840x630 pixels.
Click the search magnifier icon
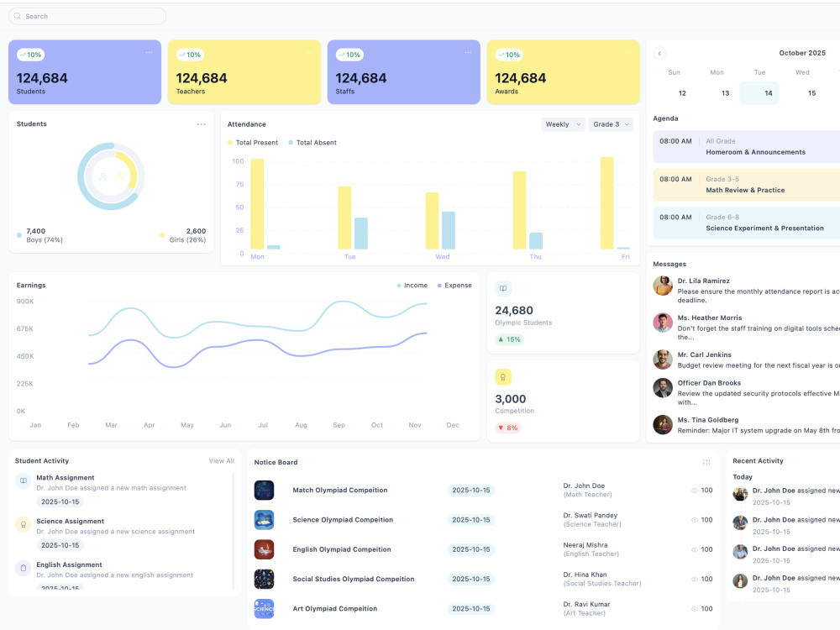(17, 16)
